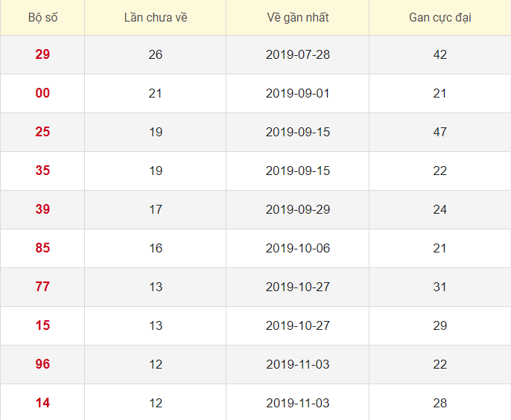Select the red number 29

click(42, 54)
